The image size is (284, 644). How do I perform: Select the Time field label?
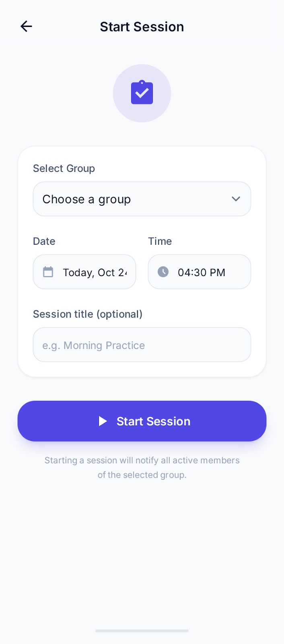tap(160, 241)
